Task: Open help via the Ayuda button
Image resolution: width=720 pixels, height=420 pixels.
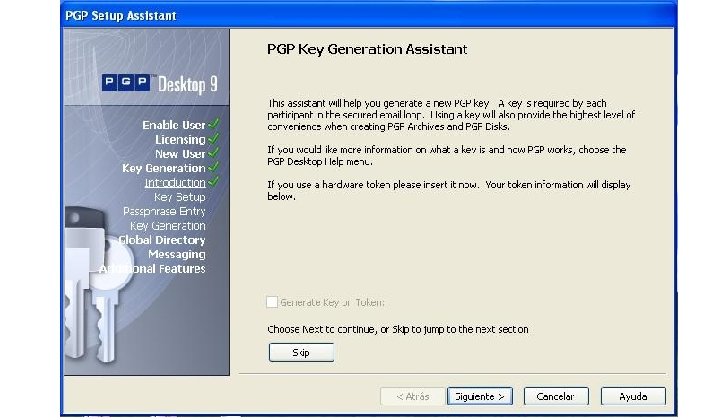Action: (x=633, y=396)
